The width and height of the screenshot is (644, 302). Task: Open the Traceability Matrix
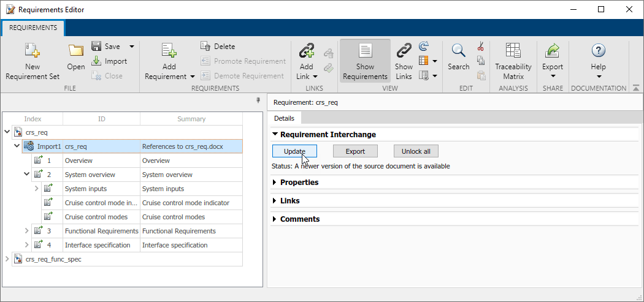(x=513, y=51)
